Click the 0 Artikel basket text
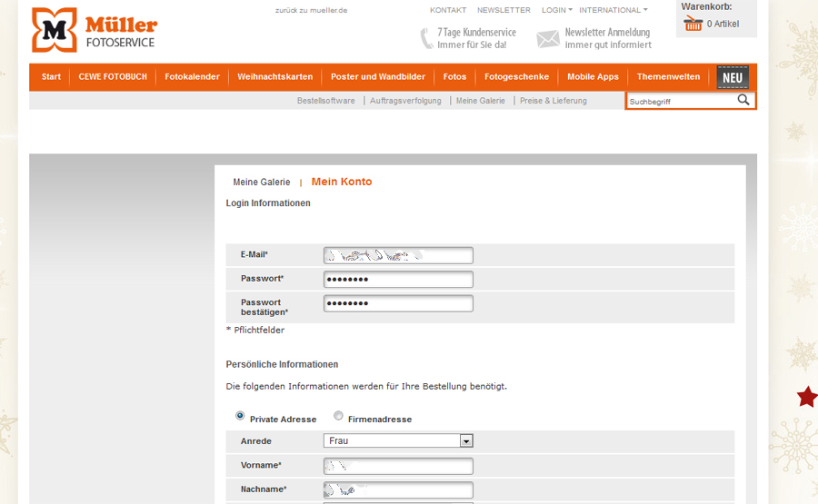The image size is (818, 504). tap(723, 24)
